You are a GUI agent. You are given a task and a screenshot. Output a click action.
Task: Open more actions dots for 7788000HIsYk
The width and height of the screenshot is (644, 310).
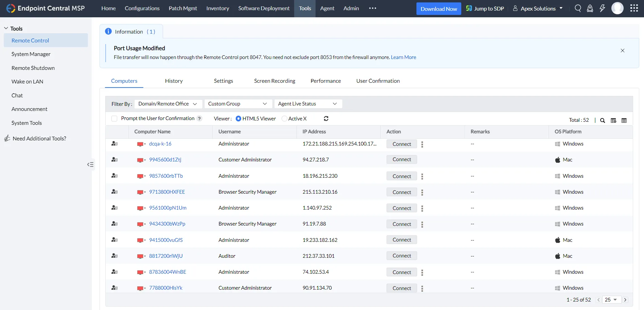pyautogui.click(x=422, y=288)
